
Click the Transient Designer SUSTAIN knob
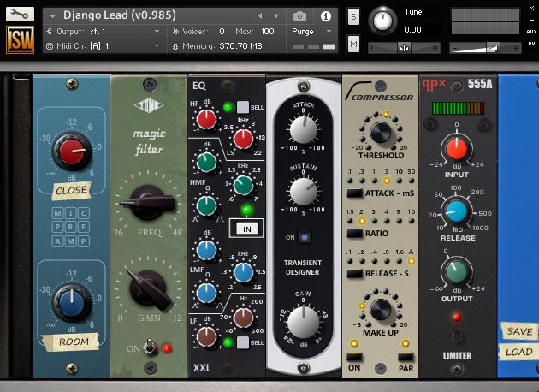[303, 191]
